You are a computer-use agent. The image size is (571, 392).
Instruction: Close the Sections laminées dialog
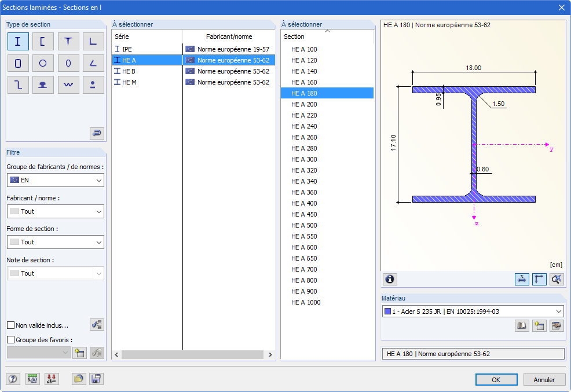[x=562, y=8]
